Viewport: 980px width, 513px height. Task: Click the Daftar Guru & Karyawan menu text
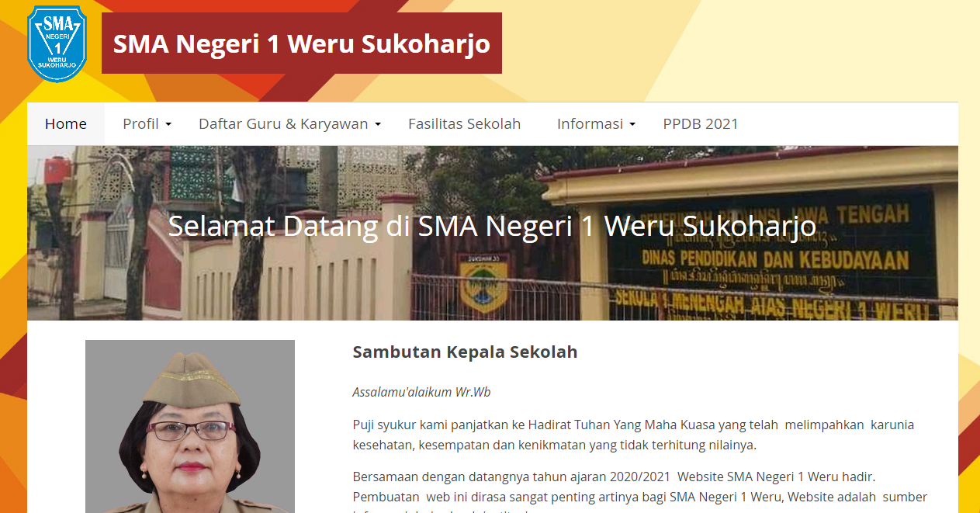(x=283, y=124)
